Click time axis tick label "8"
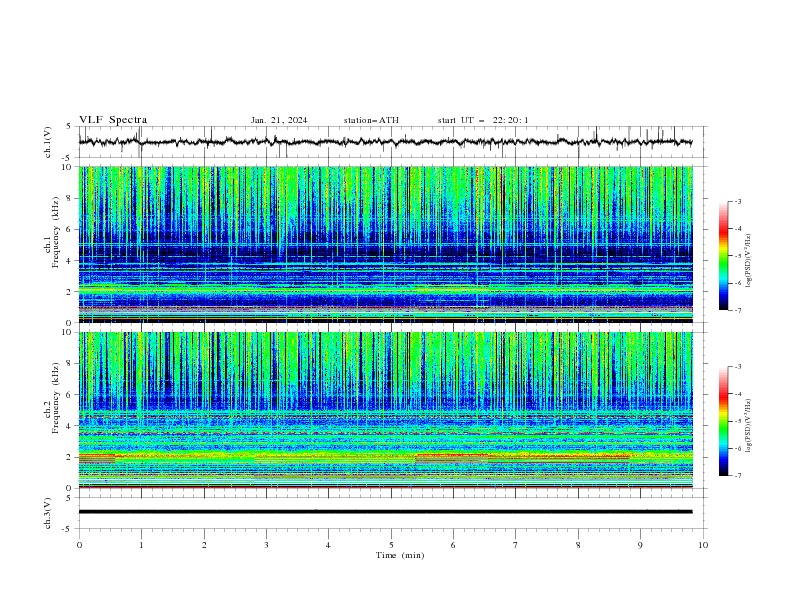 [x=578, y=545]
